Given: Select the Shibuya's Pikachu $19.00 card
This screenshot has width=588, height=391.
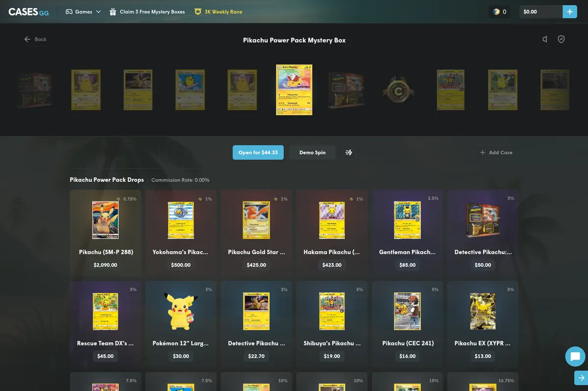Looking at the screenshot, I should click(332, 324).
